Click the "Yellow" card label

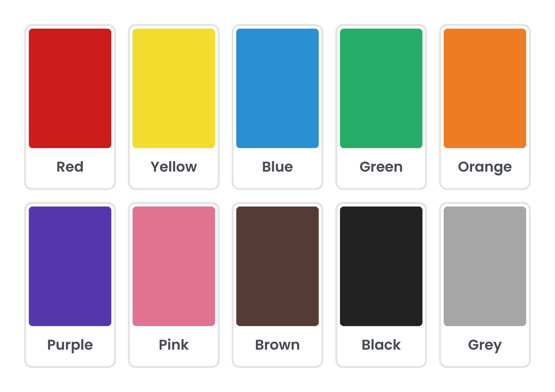(x=173, y=167)
